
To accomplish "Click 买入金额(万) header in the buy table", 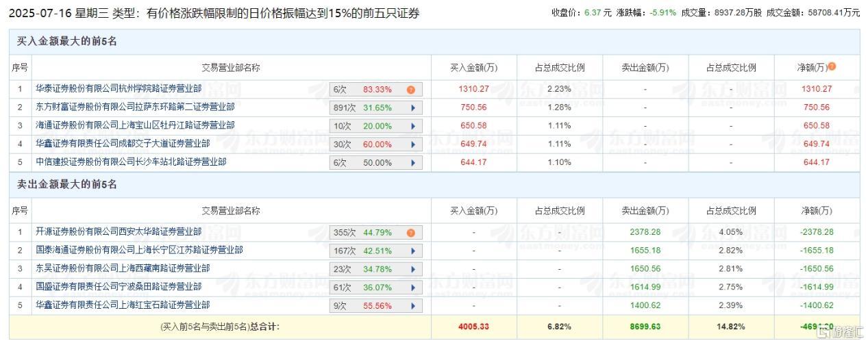I will (473, 67).
